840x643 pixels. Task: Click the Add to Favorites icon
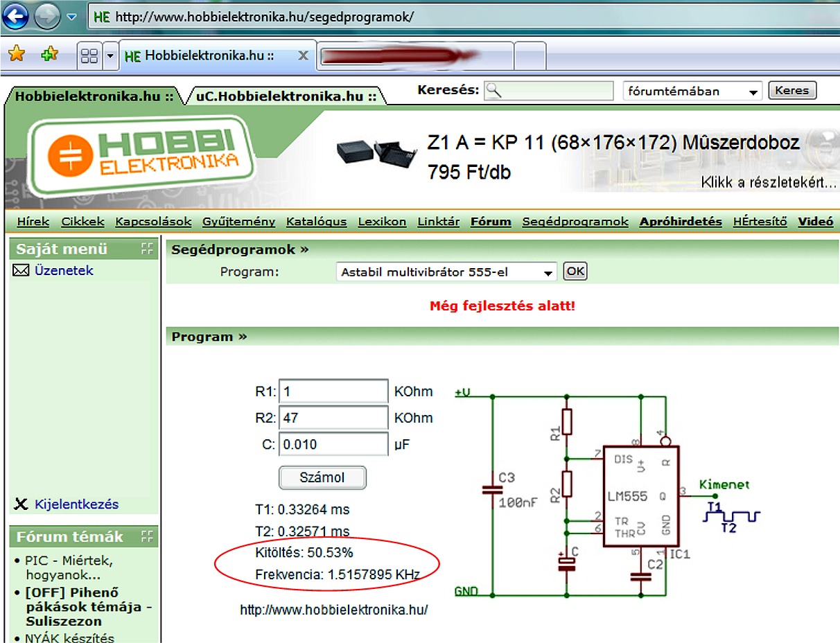[x=49, y=55]
